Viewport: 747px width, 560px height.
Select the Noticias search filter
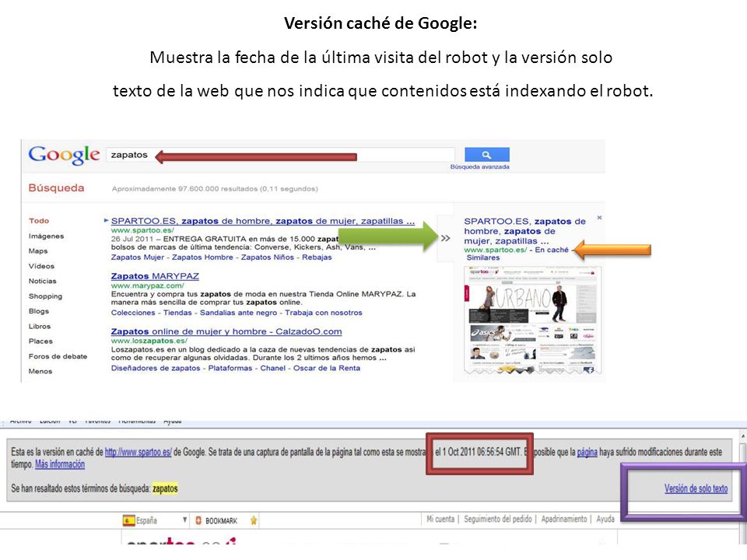[42, 281]
